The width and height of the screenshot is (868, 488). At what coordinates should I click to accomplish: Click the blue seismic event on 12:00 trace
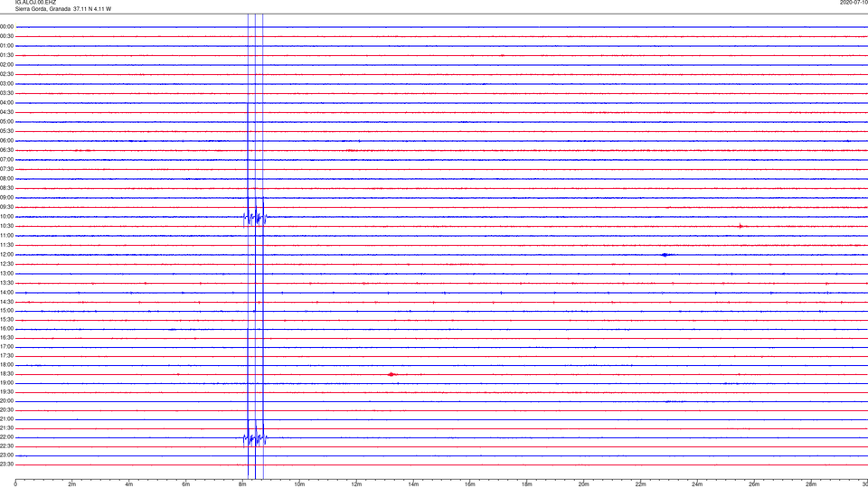coord(665,255)
